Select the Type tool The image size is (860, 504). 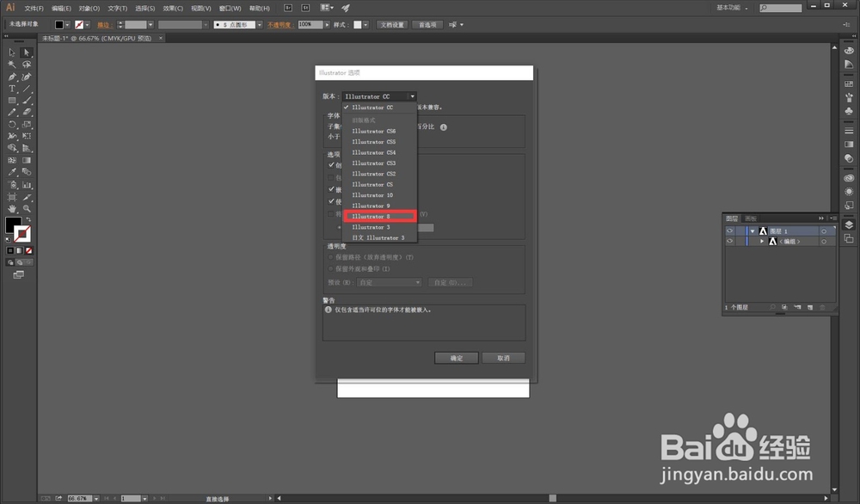(12, 89)
